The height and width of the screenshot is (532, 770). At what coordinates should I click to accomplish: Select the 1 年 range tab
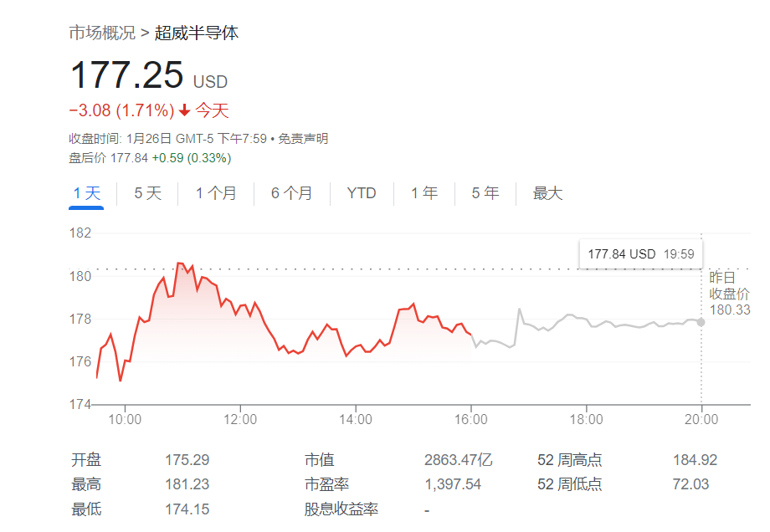[424, 193]
